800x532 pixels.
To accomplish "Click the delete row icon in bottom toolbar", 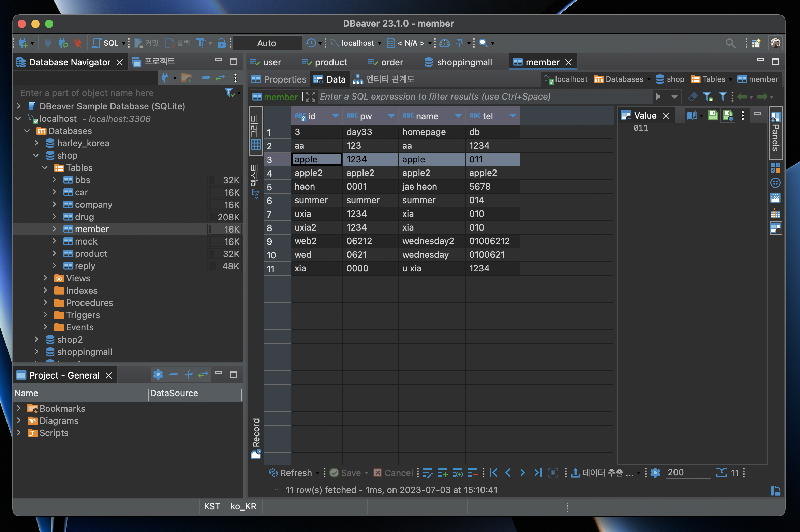I will pyautogui.click(x=472, y=473).
